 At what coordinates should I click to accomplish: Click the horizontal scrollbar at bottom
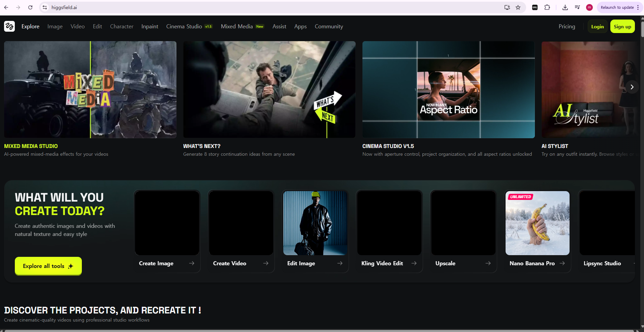point(320,331)
